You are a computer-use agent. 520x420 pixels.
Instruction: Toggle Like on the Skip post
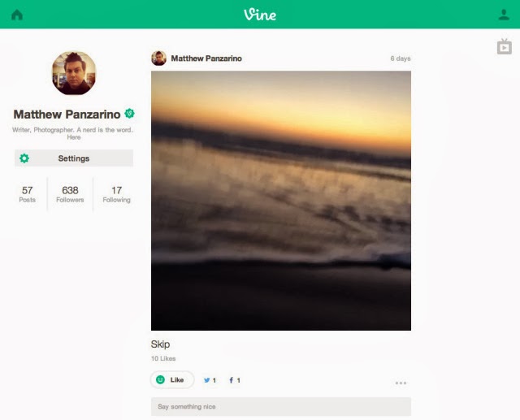172,380
